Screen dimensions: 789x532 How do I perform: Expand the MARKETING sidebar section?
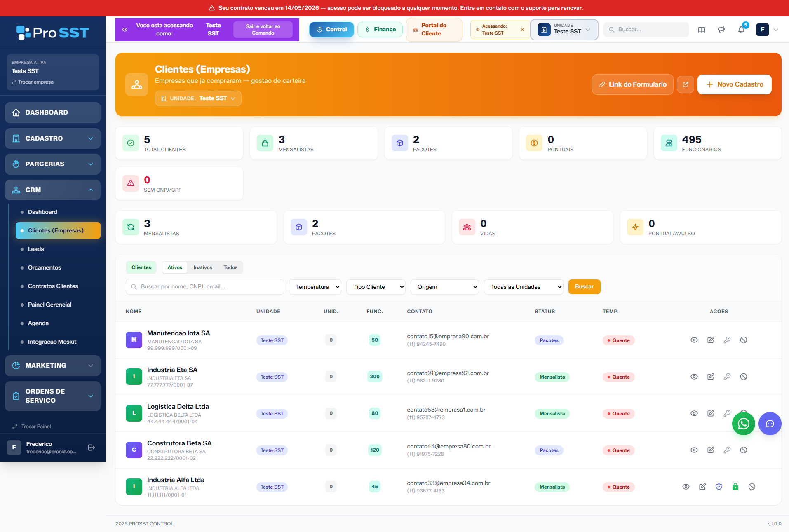[53, 366]
